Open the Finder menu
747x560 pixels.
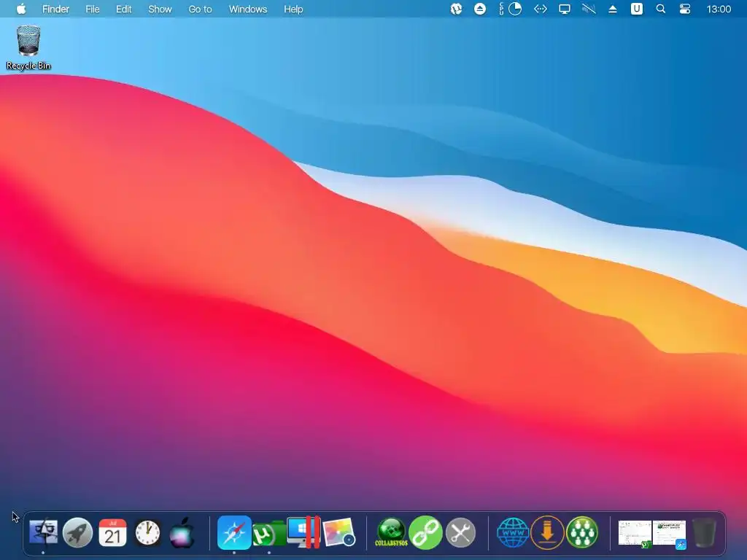[x=55, y=9]
